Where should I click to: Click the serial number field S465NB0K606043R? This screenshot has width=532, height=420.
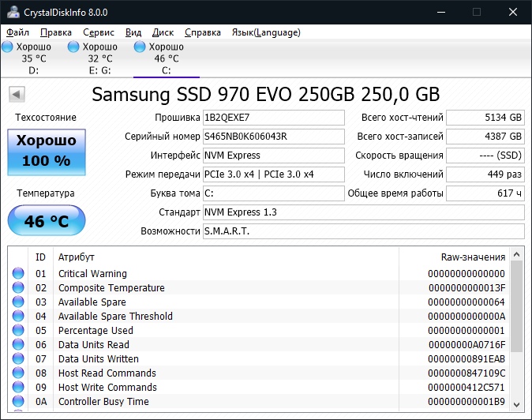[x=274, y=137]
